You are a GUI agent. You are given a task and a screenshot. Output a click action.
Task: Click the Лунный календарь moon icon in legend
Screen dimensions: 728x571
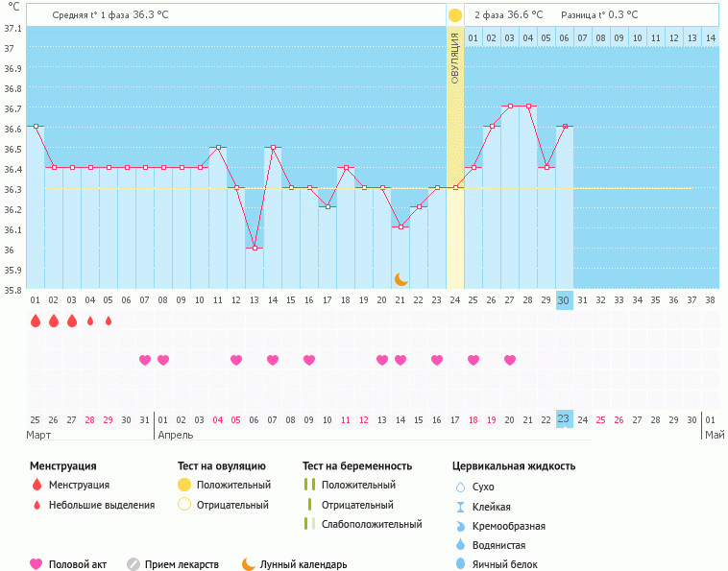(x=249, y=564)
